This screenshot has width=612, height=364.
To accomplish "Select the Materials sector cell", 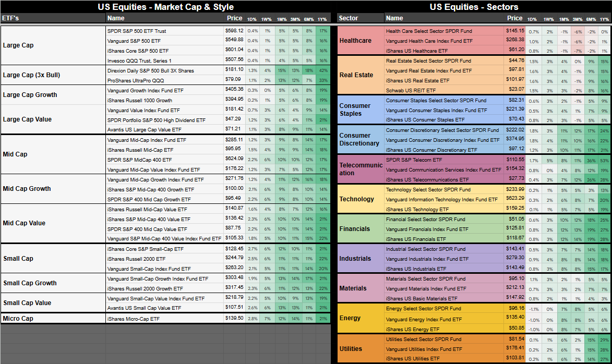I will [x=361, y=288].
